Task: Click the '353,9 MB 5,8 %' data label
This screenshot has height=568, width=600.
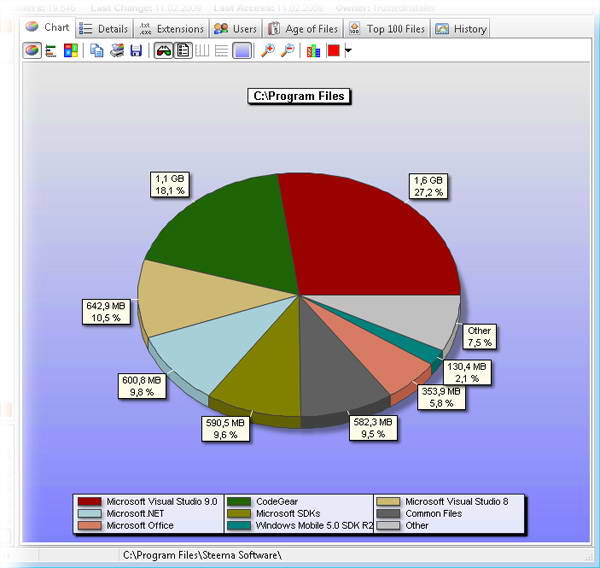Action: pos(441,398)
